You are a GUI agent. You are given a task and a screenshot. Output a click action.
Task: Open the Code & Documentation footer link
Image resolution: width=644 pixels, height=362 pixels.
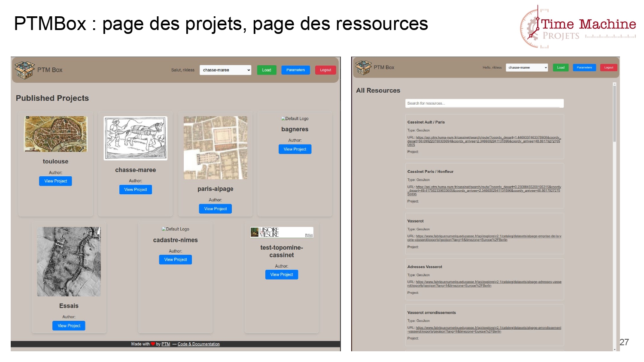[x=198, y=344]
